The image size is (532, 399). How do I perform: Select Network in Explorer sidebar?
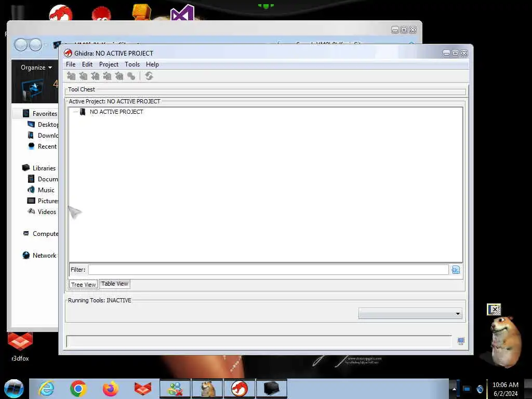45,256
